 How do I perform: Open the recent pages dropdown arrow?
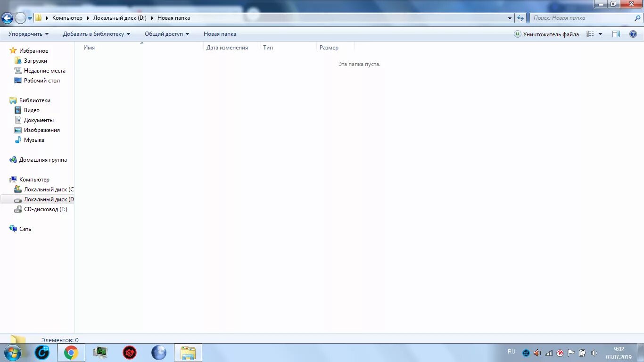coord(30,18)
